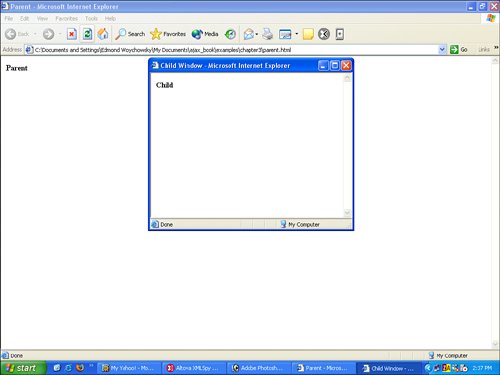Refresh the Parent page
Image resolution: width=500 pixels, height=375 pixels.
click(87, 34)
